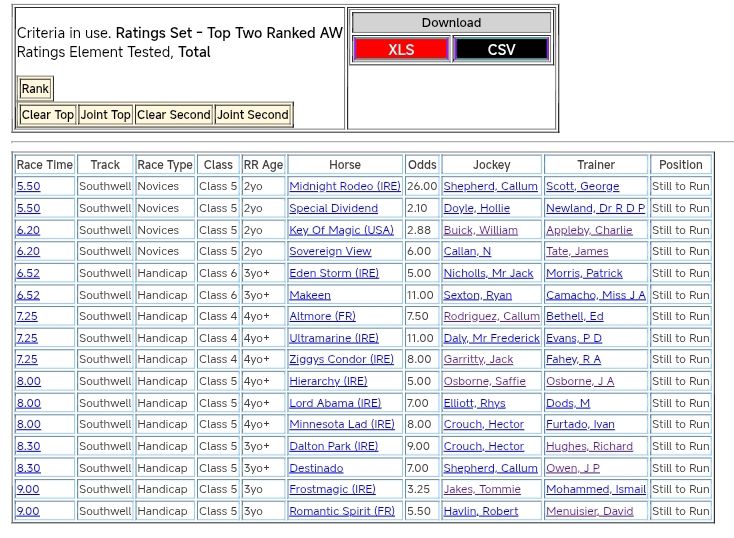Open the Romantic Spirit (FR) horse link
Image resolution: width=734 pixels, height=538 pixels.
click(x=341, y=511)
